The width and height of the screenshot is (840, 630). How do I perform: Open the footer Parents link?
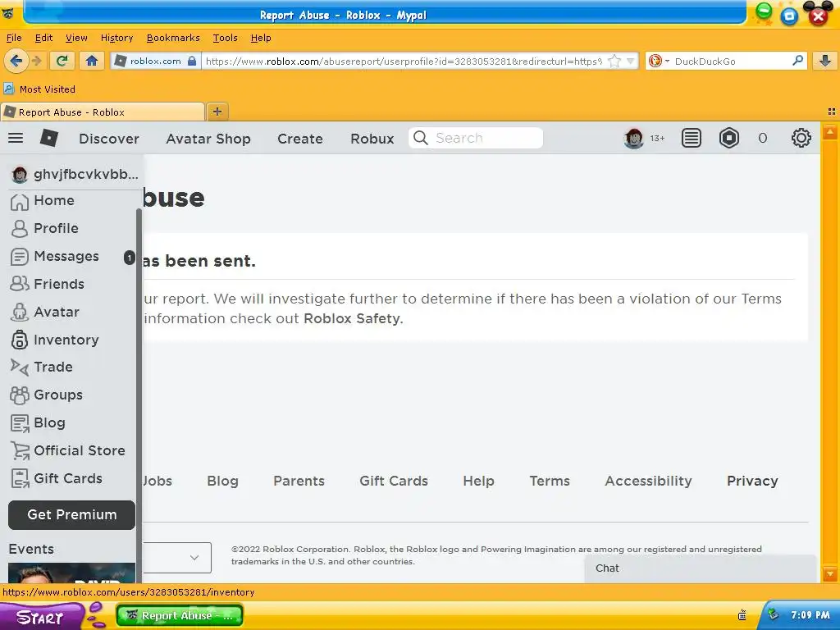299,481
